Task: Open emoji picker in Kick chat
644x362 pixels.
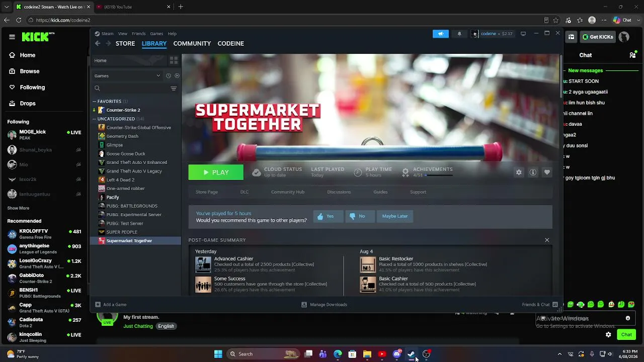Action: click(628, 318)
